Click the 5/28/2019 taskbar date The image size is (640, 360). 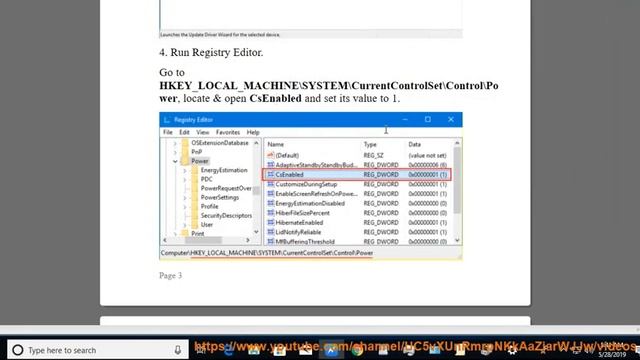click(x=612, y=355)
